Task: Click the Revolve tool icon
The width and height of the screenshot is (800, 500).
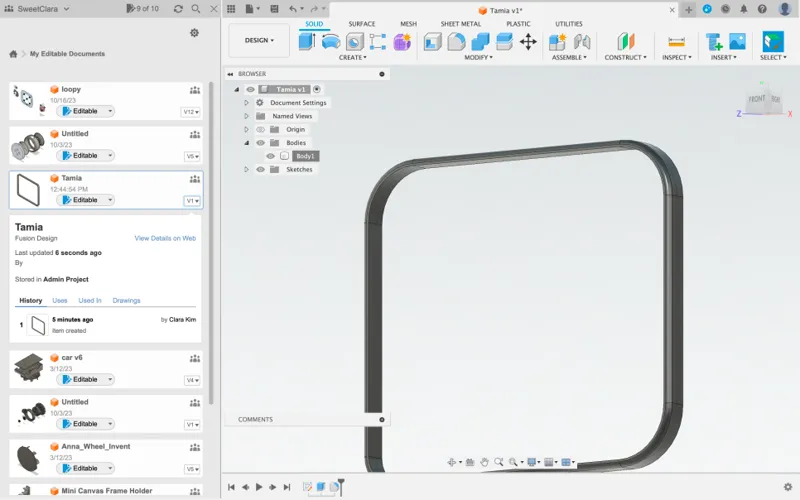Action: pyautogui.click(x=331, y=41)
